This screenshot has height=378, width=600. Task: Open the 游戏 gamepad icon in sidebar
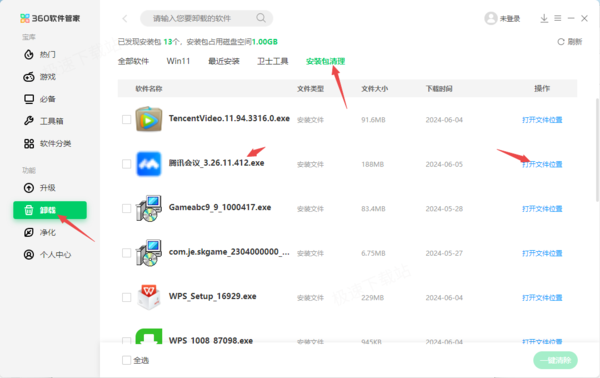29,77
